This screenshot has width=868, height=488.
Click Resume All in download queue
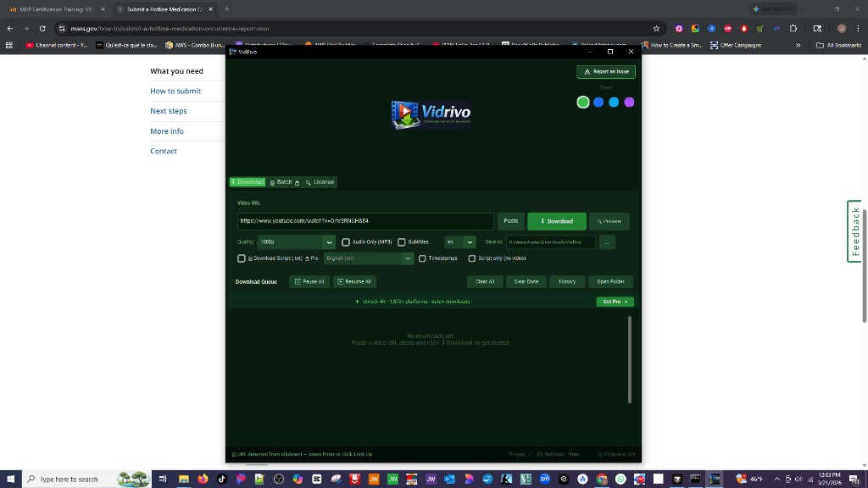click(354, 281)
